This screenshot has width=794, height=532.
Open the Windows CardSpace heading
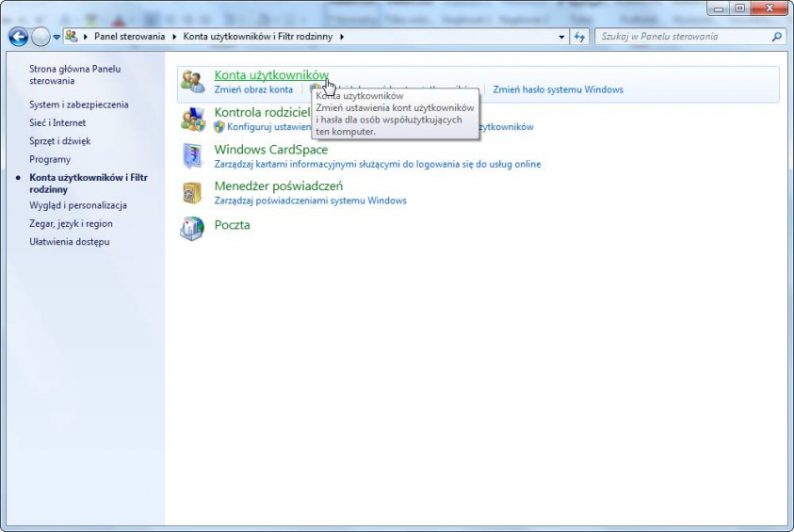(271, 150)
